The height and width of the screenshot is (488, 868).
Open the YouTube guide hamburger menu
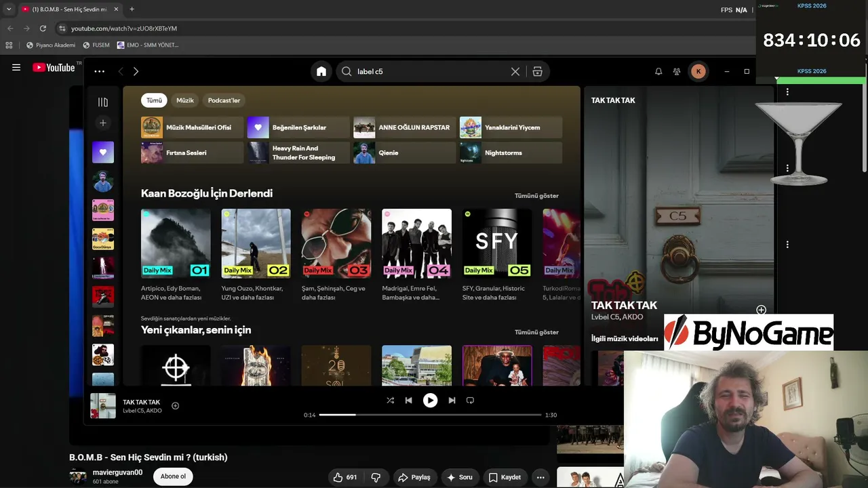click(x=16, y=68)
